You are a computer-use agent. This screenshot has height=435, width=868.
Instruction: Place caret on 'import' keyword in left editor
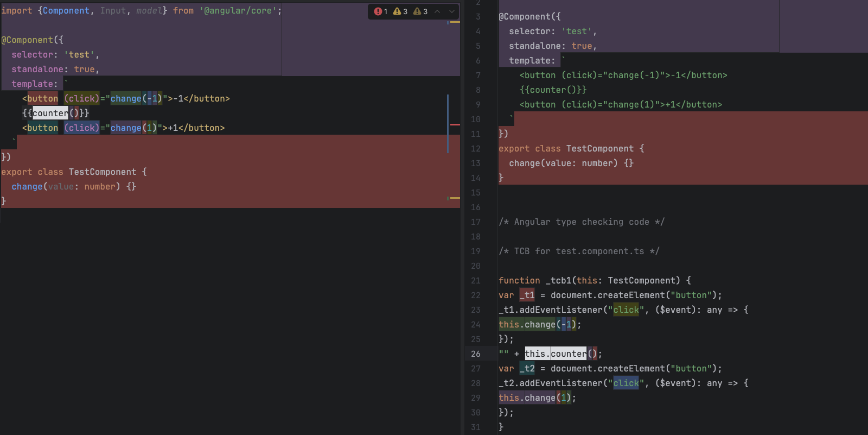tap(17, 10)
